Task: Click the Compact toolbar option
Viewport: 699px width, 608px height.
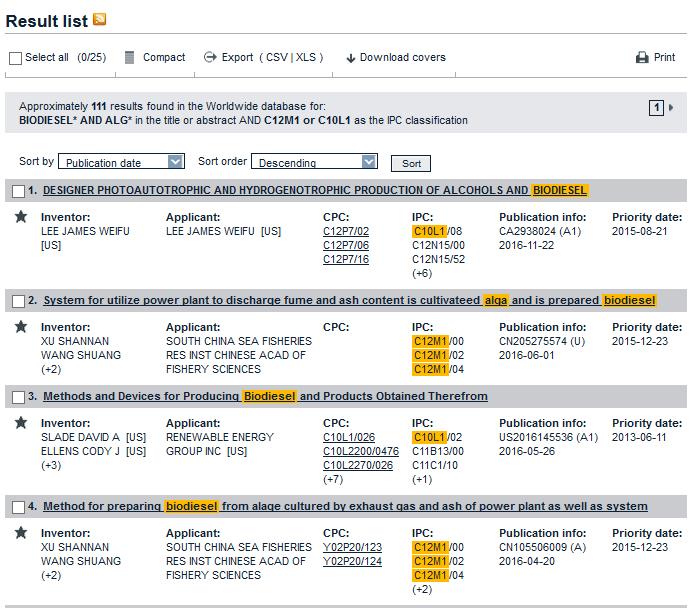Action: tap(164, 58)
